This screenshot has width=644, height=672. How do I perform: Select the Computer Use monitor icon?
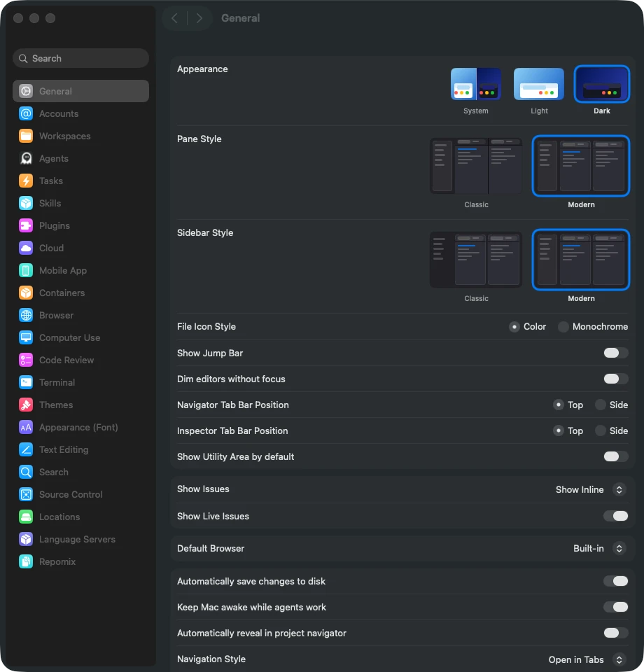pos(26,337)
